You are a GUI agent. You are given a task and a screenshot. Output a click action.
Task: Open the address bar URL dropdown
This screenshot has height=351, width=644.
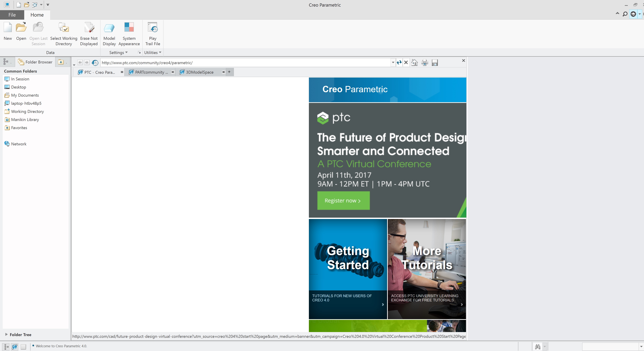point(393,62)
